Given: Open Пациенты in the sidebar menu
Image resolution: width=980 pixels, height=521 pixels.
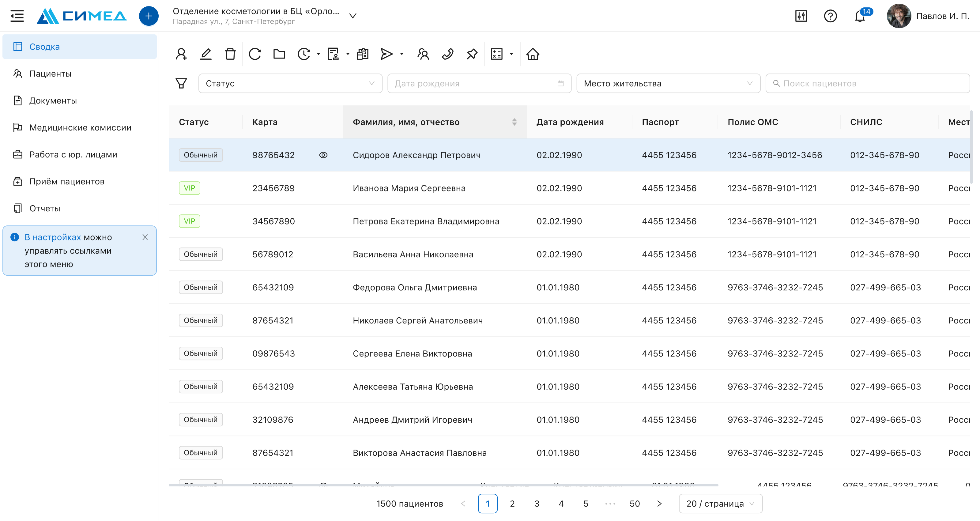Looking at the screenshot, I should click(50, 74).
